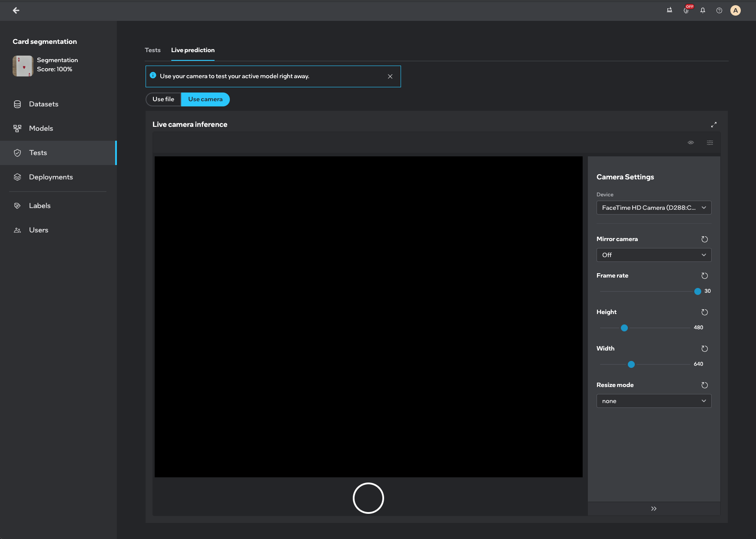
Task: Open the Resize mode dropdown
Action: [654, 401]
